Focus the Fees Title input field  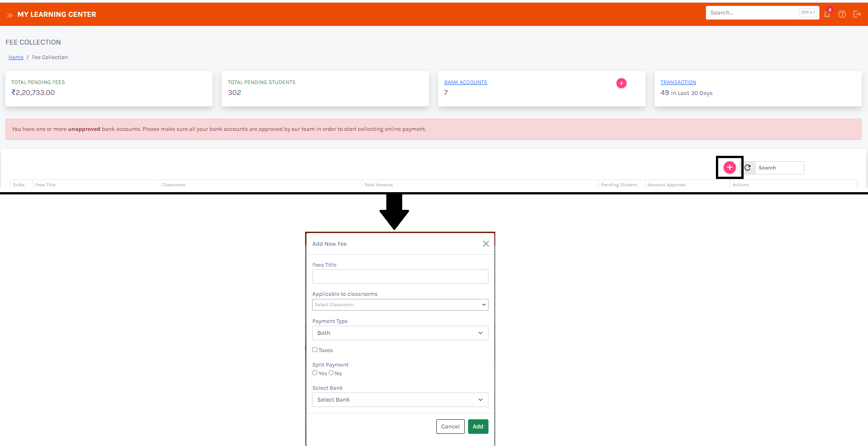(x=400, y=277)
